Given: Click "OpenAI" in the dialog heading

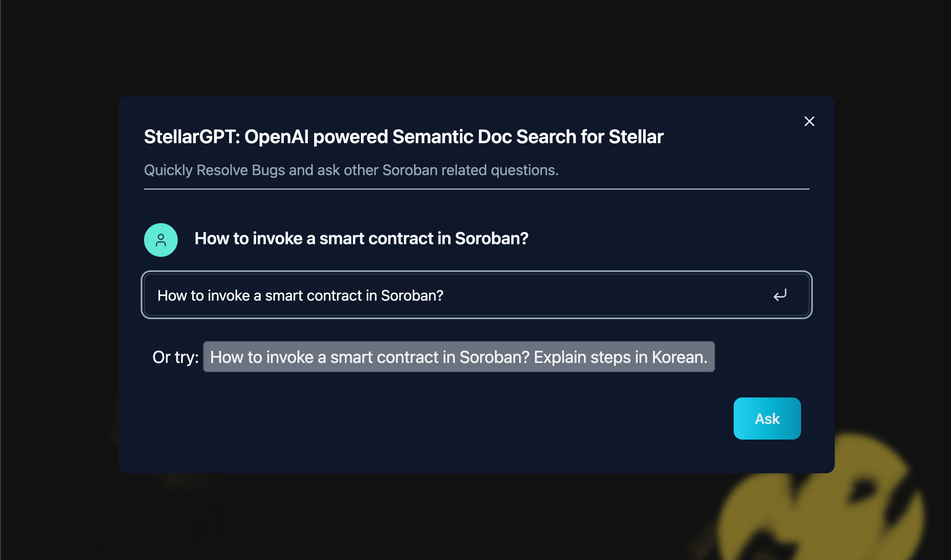Looking at the screenshot, I should point(276,137).
